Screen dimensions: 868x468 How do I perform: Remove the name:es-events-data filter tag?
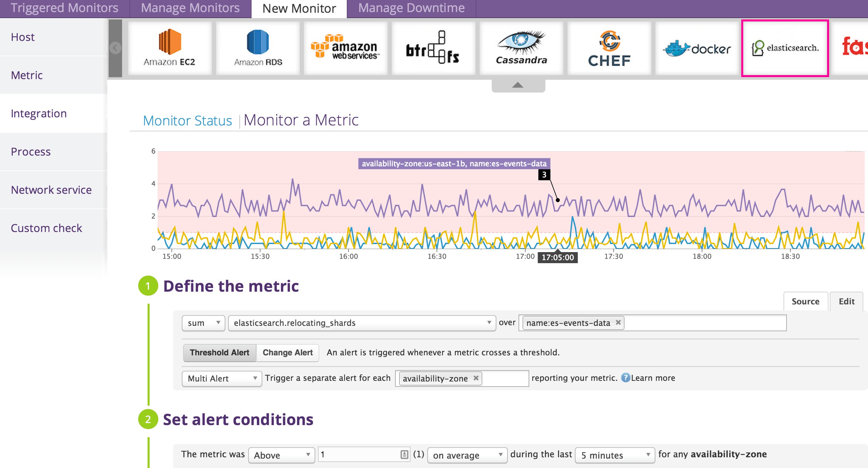[x=619, y=323]
